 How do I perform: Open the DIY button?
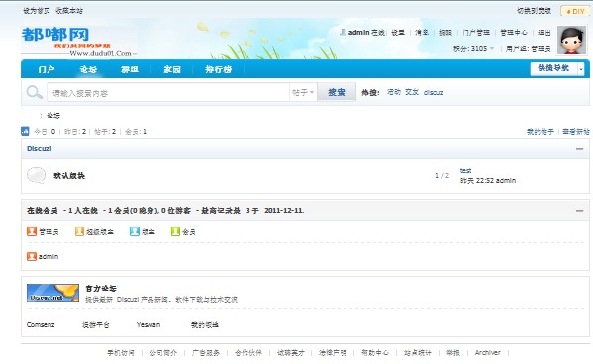click(x=575, y=11)
